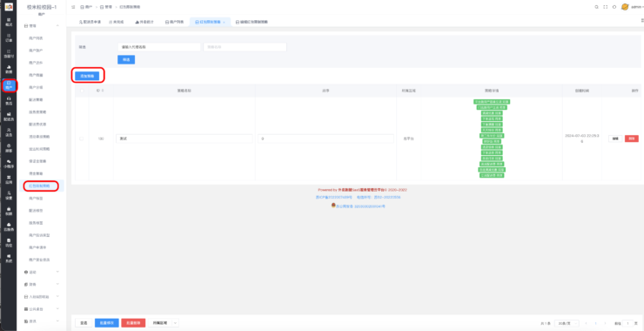Click the 编辑 edit button in row 130
The height and width of the screenshot is (331, 644).
click(615, 138)
